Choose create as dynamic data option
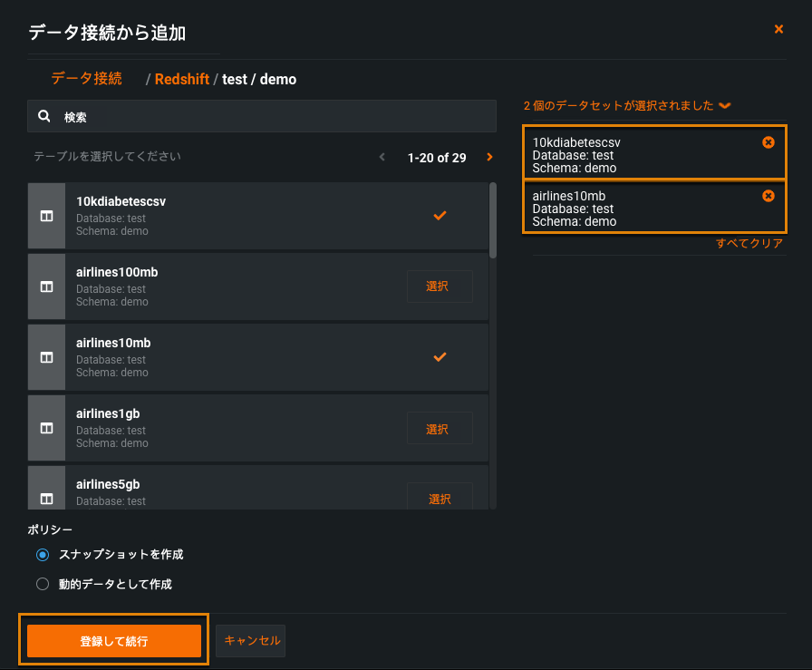 click(43, 585)
